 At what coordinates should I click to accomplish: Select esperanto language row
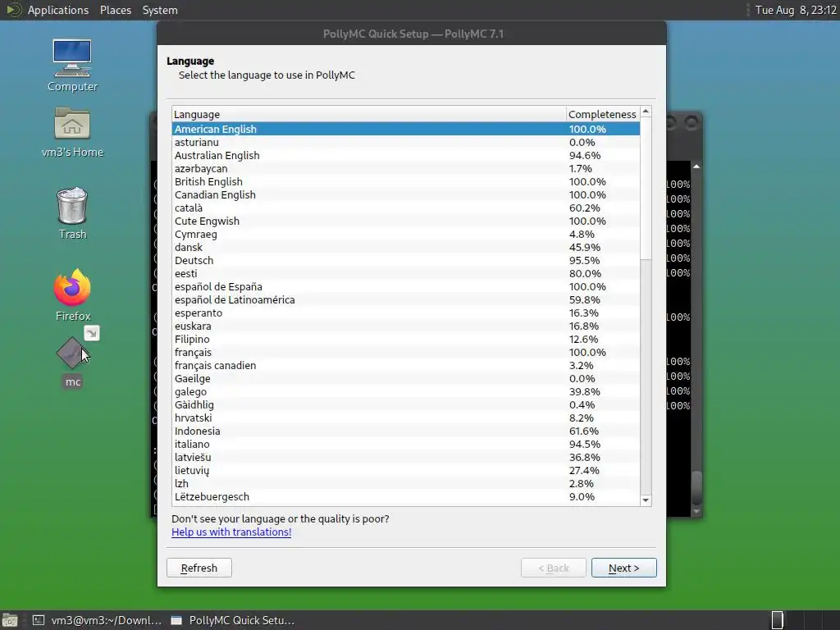tap(406, 313)
